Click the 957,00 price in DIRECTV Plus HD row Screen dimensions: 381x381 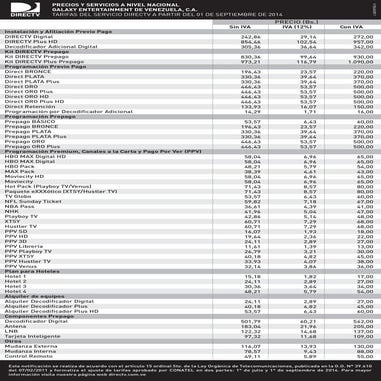point(363,42)
